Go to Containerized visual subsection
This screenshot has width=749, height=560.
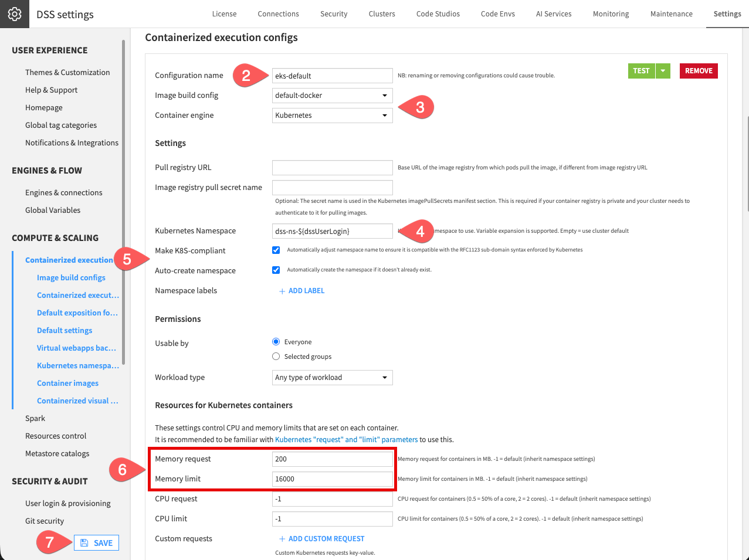tap(77, 401)
